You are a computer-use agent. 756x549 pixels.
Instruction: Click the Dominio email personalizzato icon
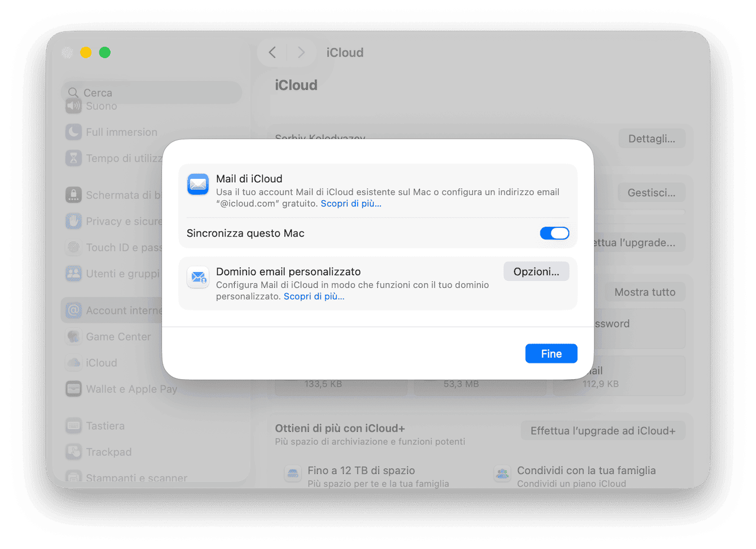(x=198, y=277)
